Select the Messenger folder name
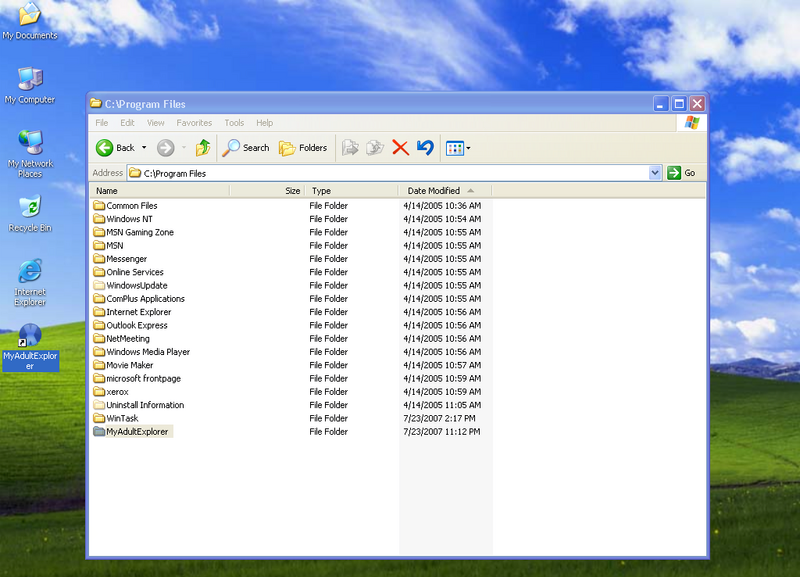 127,259
